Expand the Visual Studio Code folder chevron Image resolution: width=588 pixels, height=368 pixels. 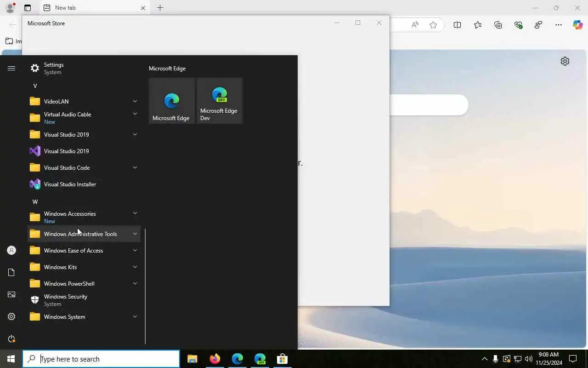[x=135, y=167]
